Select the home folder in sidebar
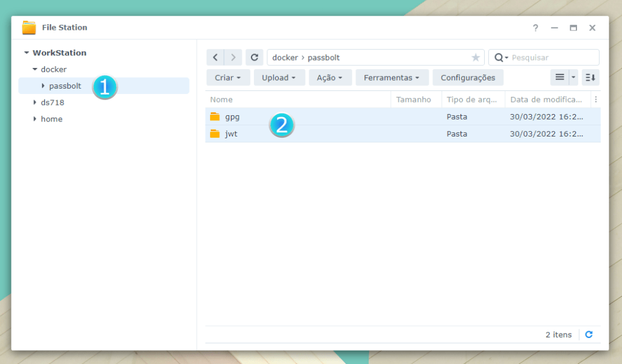622x364 pixels. coord(52,119)
